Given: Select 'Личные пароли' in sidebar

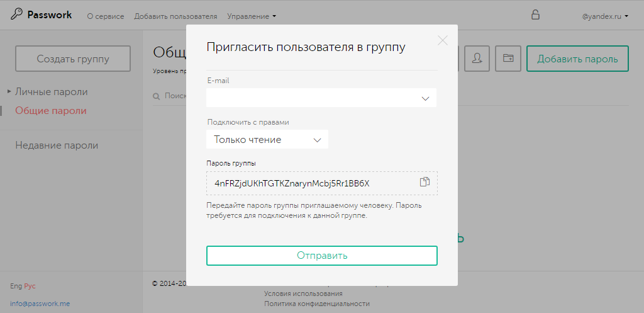Looking at the screenshot, I should (x=52, y=92).
